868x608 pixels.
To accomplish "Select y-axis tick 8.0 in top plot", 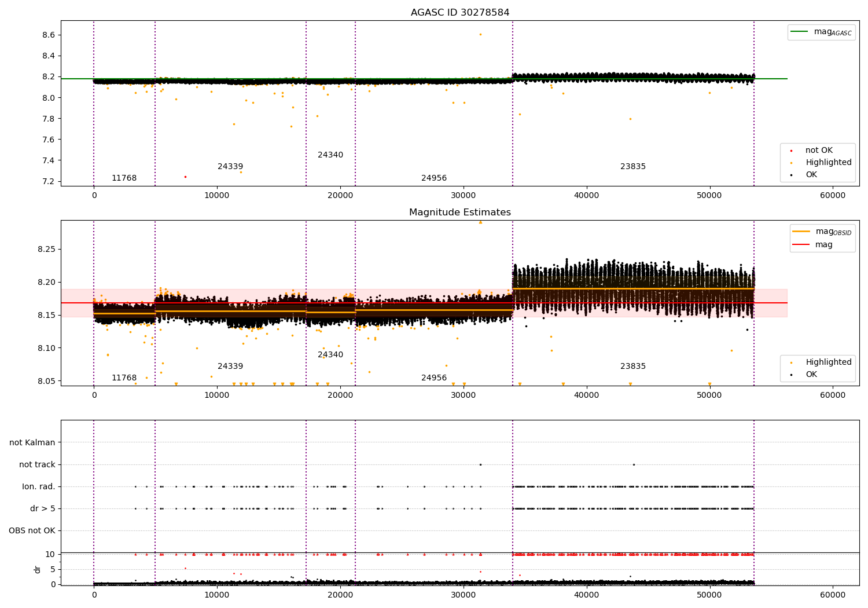I will [49, 98].
